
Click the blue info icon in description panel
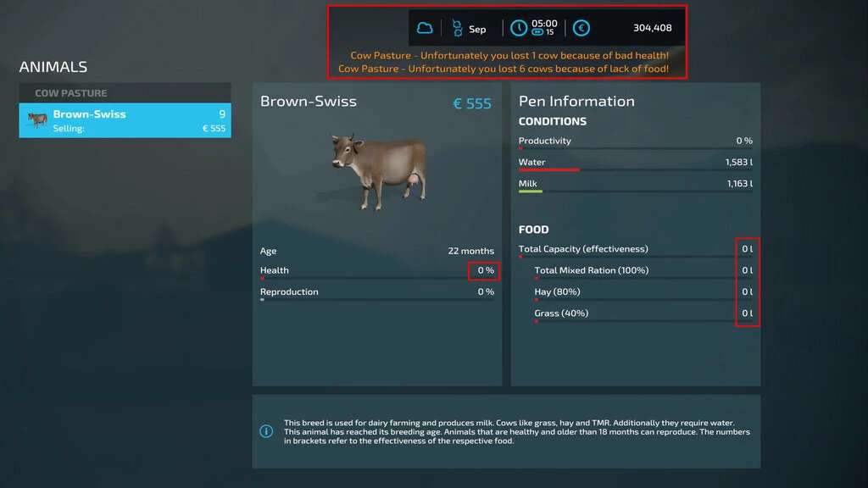pos(266,431)
